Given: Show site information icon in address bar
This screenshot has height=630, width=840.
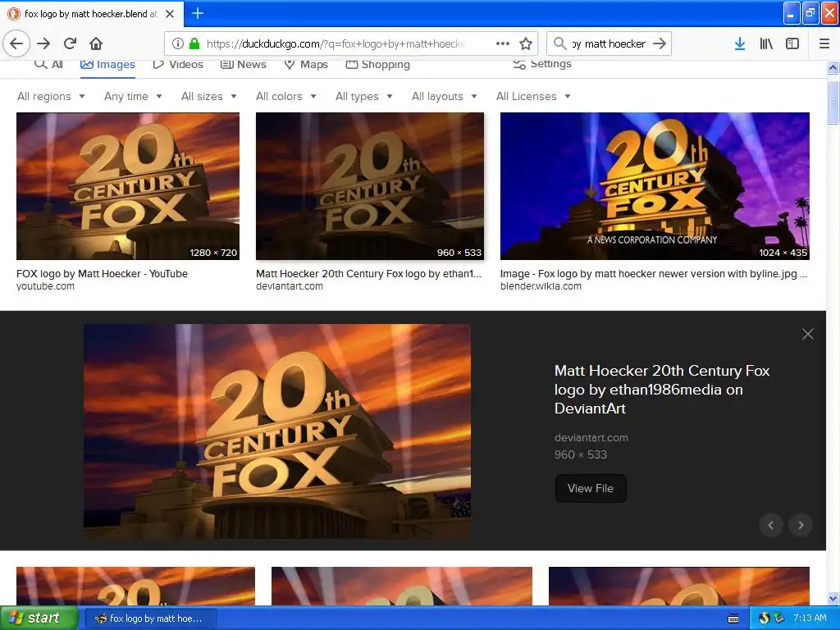Looking at the screenshot, I should click(x=178, y=43).
